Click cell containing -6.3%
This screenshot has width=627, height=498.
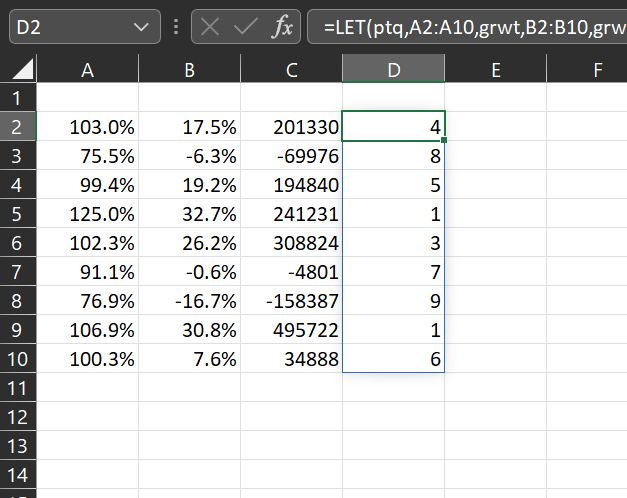tap(190, 155)
